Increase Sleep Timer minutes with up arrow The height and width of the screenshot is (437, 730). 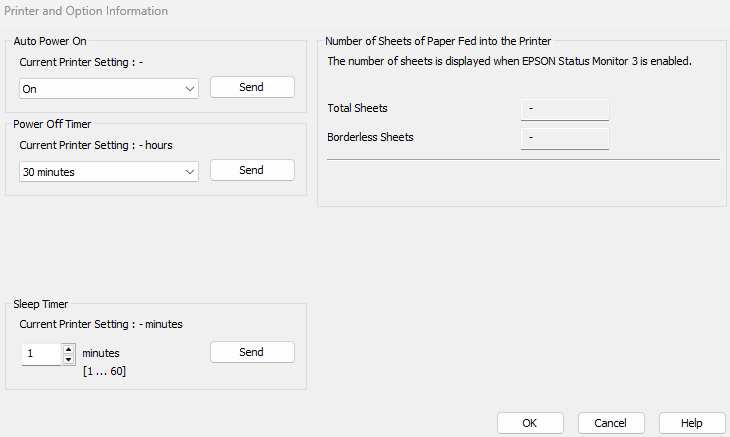coord(68,349)
